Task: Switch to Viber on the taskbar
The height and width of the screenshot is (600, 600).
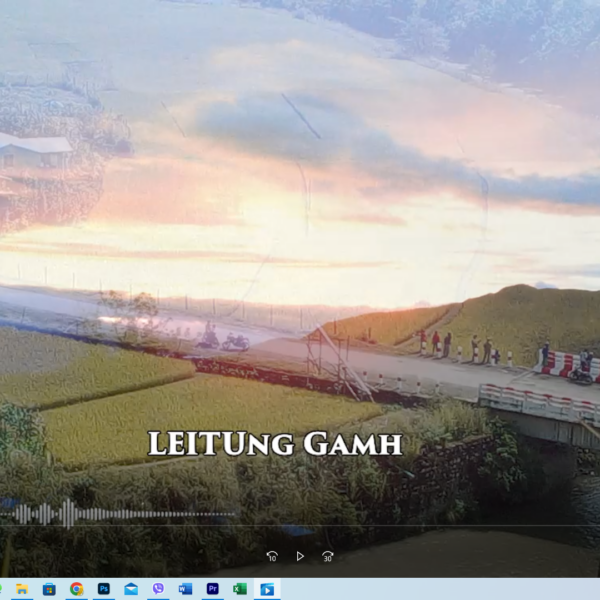Action: click(x=158, y=589)
